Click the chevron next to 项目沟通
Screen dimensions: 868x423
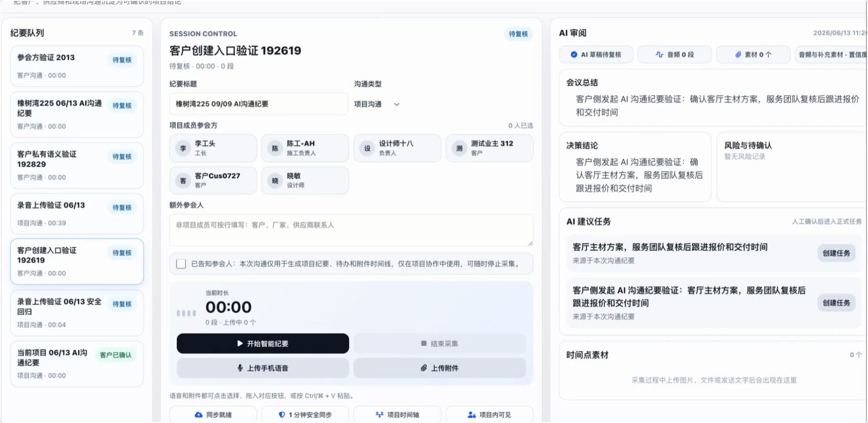pyautogui.click(x=396, y=104)
